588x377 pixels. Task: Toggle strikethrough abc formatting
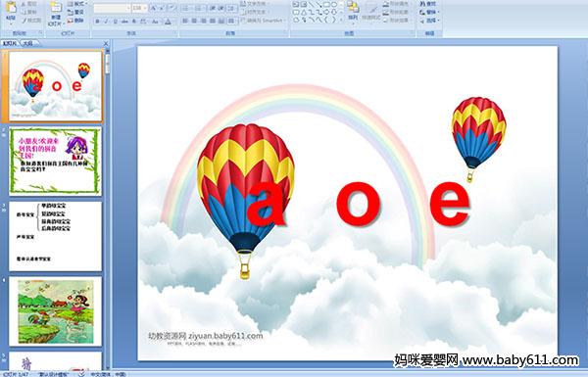click(x=124, y=22)
